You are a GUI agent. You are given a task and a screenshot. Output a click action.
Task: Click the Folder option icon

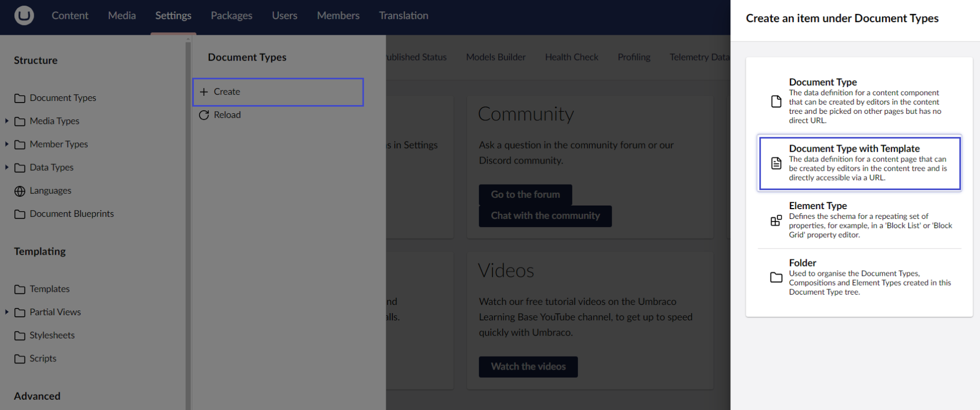776,277
